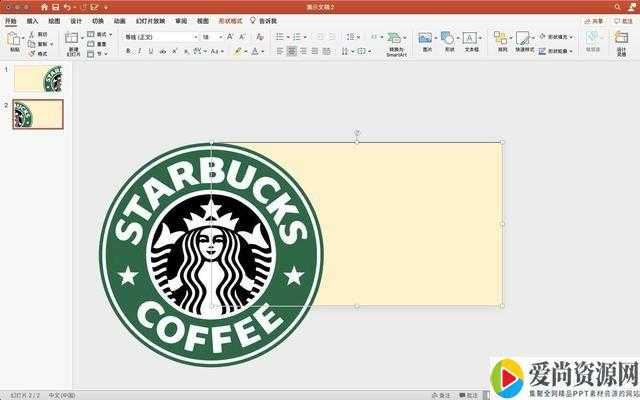Open the Shape Format (形状格式) tab
This screenshot has height=400, width=640.
[x=231, y=20]
